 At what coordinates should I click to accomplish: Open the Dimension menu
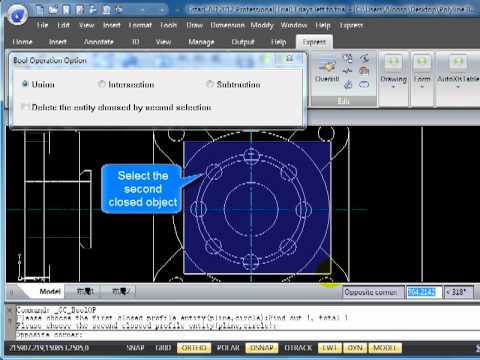pyautogui.click(x=227, y=25)
